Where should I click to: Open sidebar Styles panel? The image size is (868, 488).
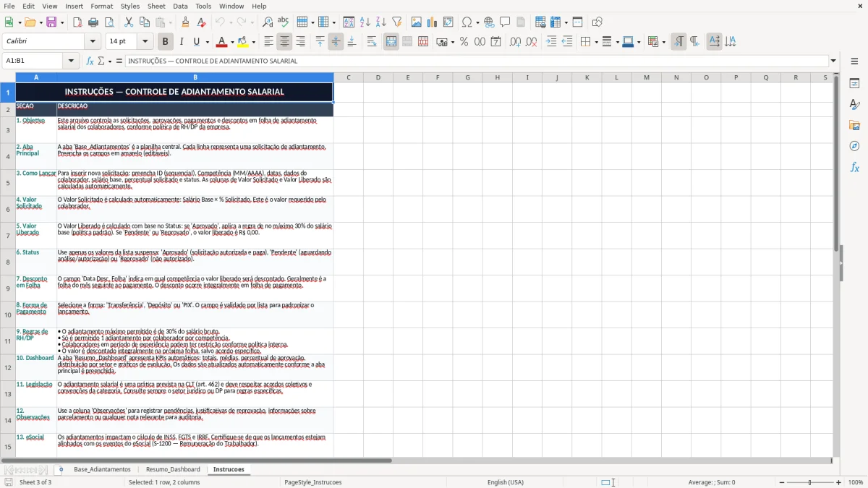point(854,104)
